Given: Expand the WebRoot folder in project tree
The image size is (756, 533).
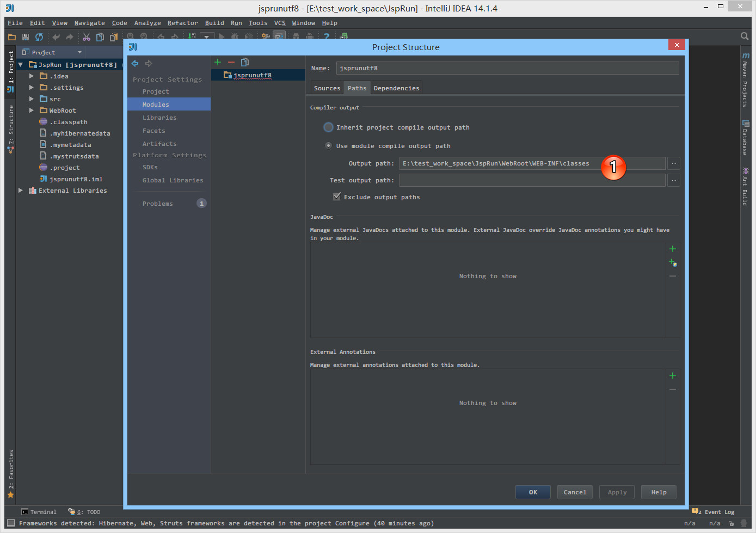Looking at the screenshot, I should click(32, 111).
